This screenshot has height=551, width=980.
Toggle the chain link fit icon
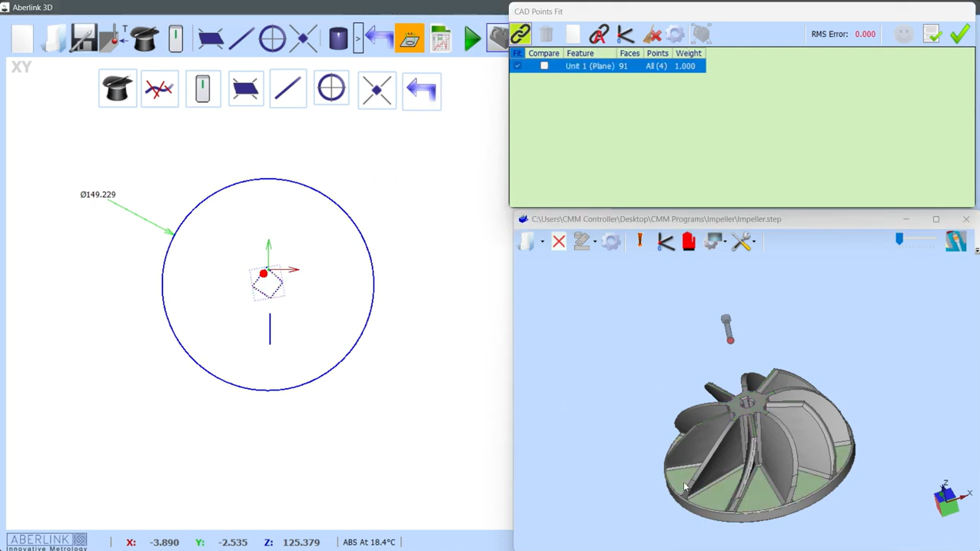[520, 35]
